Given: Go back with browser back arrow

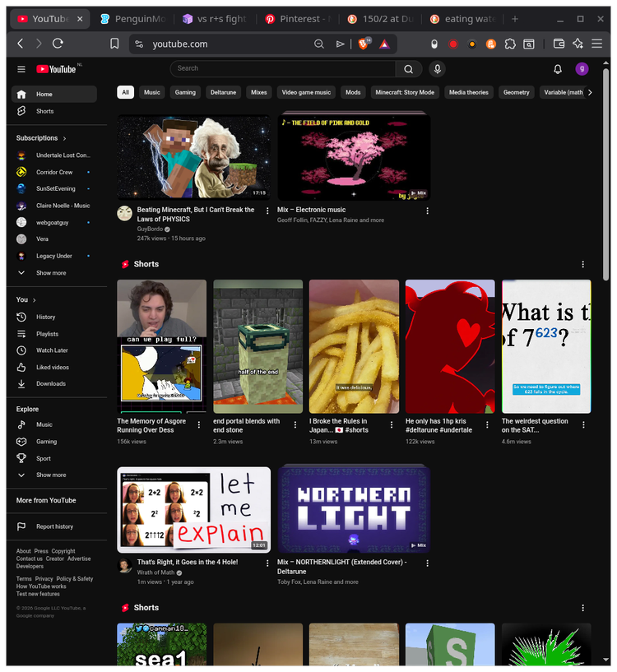Looking at the screenshot, I should click(20, 44).
